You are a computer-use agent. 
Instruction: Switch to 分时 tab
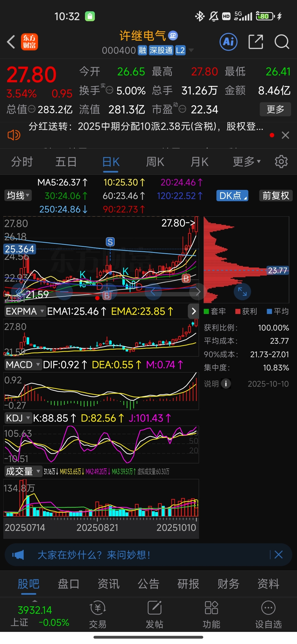[x=22, y=162]
